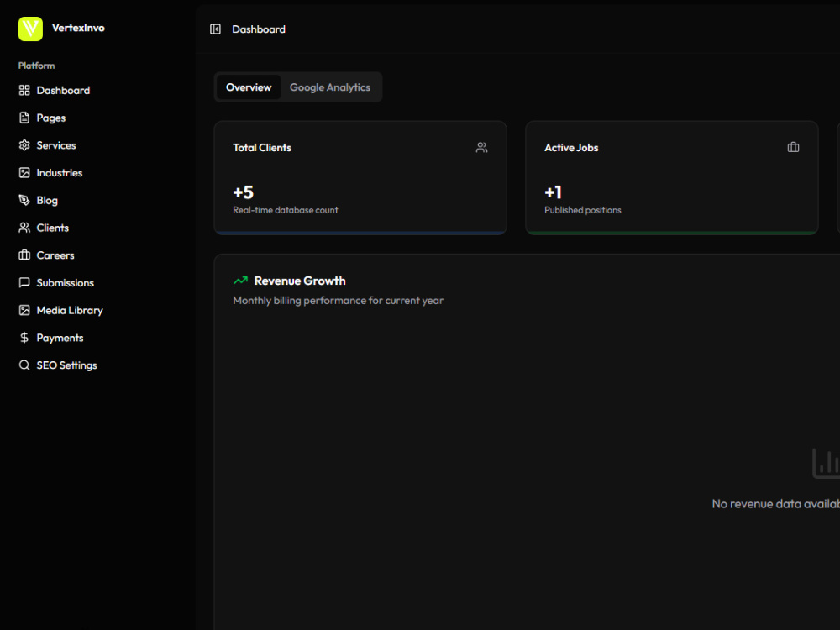Open the Clients page link

coord(52,228)
